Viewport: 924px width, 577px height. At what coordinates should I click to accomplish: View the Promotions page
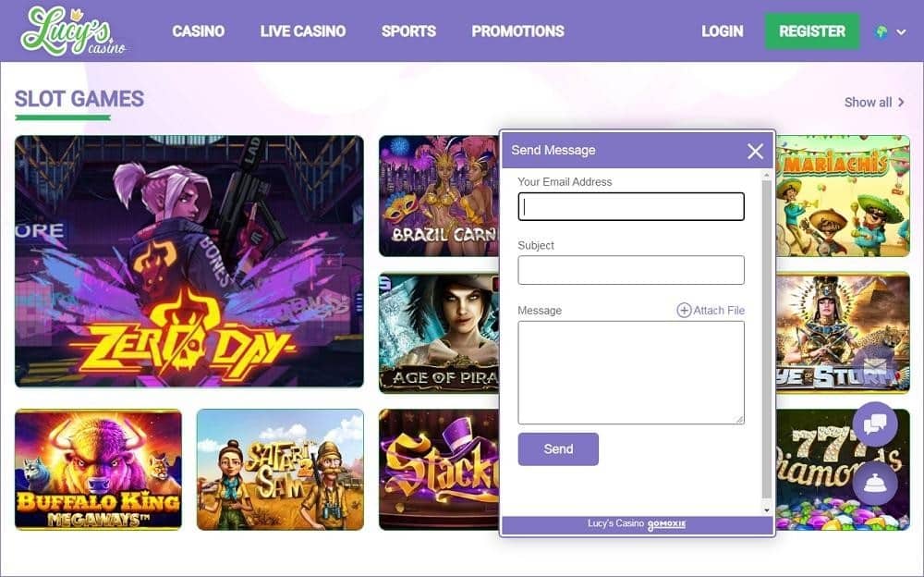(518, 31)
